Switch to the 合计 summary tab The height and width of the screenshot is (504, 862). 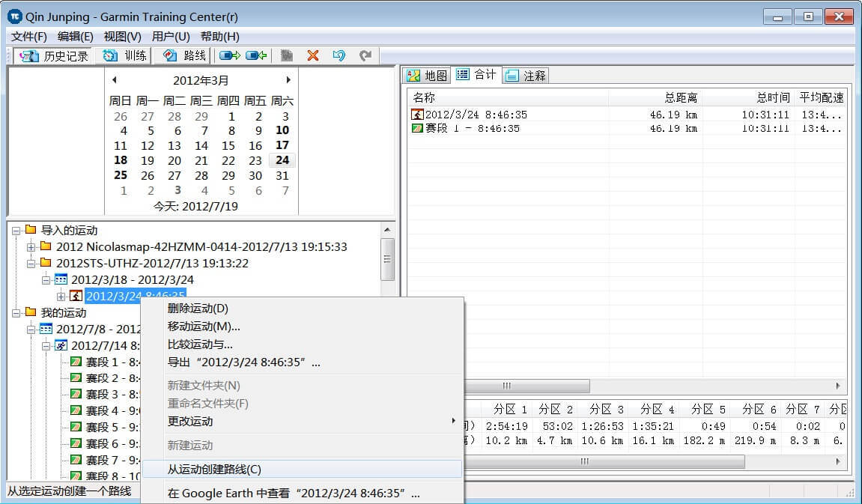(x=476, y=75)
